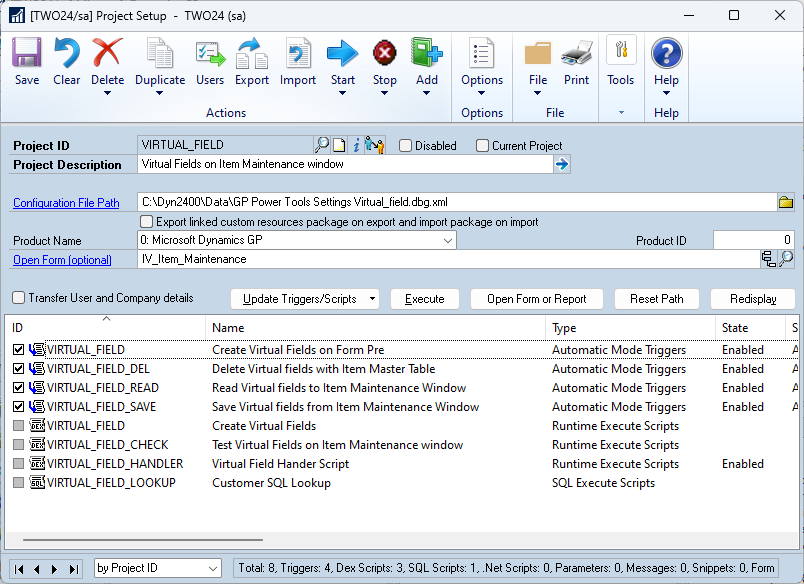Expand the Options dropdown arrow
Screen dimensions: 804x584
481,93
